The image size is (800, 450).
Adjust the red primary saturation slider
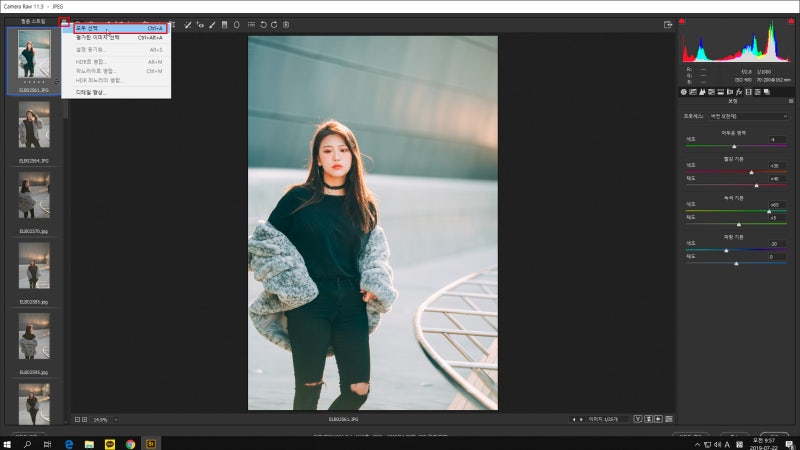point(757,186)
